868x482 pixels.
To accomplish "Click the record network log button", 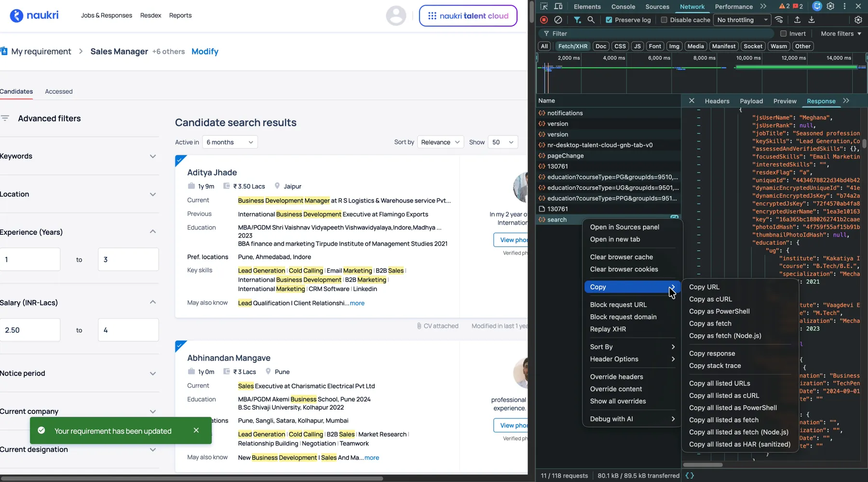I will pos(544,20).
